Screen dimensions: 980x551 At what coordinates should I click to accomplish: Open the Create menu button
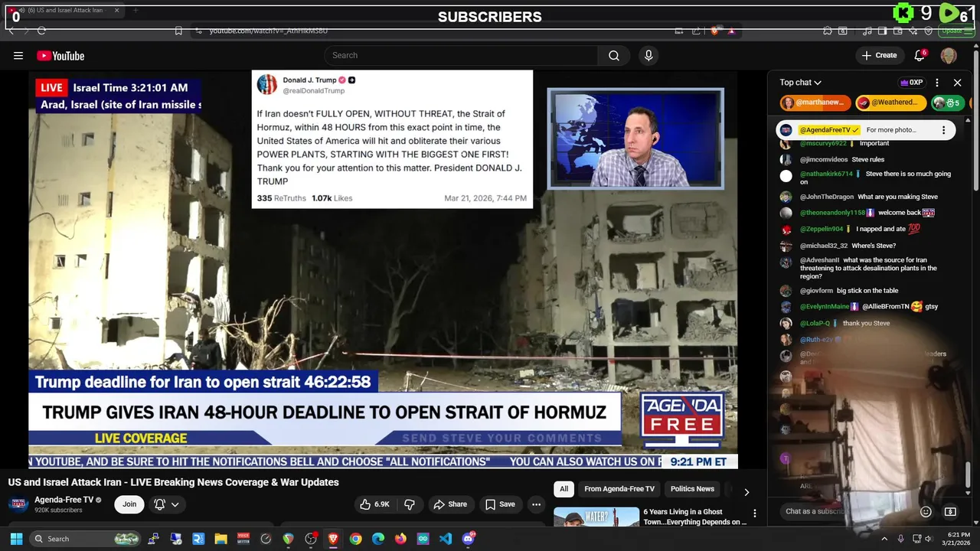879,55
